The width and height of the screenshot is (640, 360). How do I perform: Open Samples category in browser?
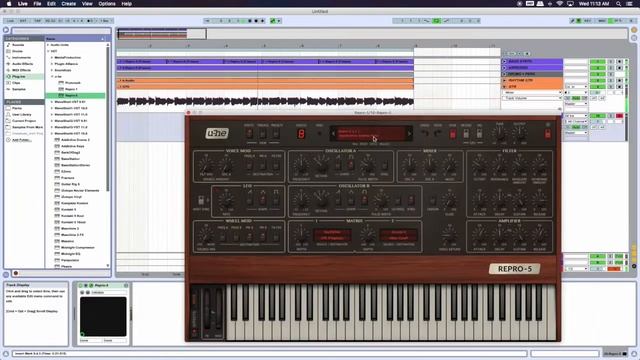19,89
